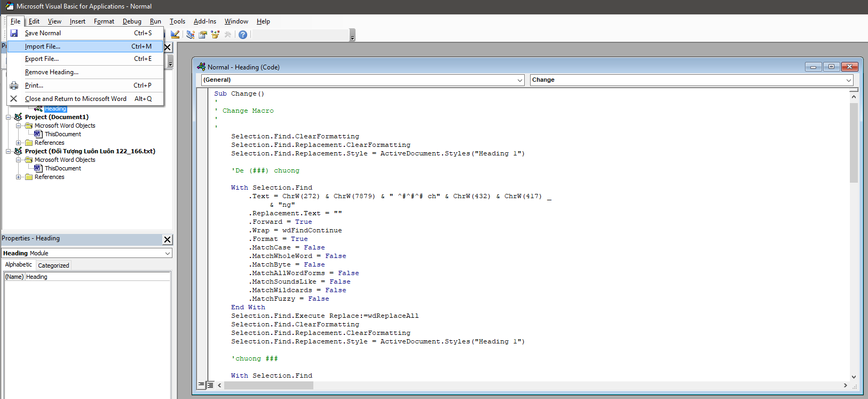Screen dimensions: 868x399
Task: Open Properties Window from the toolbar
Action: click(203, 35)
